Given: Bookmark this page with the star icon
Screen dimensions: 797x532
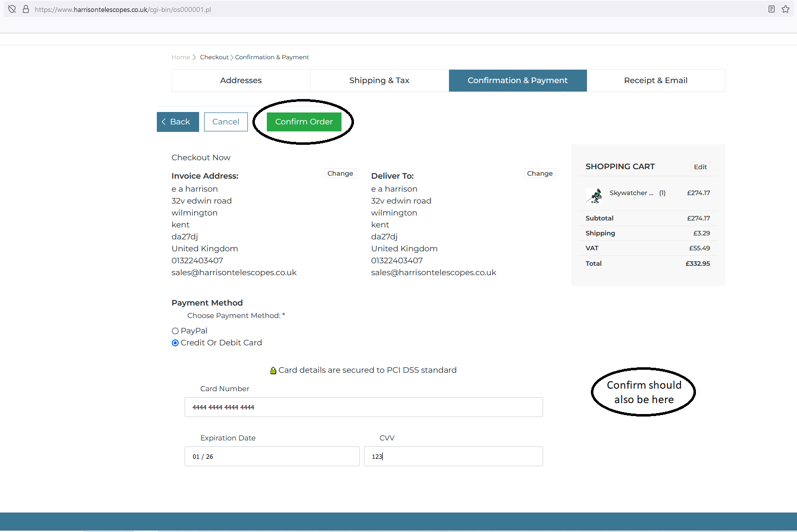Looking at the screenshot, I should point(785,9).
